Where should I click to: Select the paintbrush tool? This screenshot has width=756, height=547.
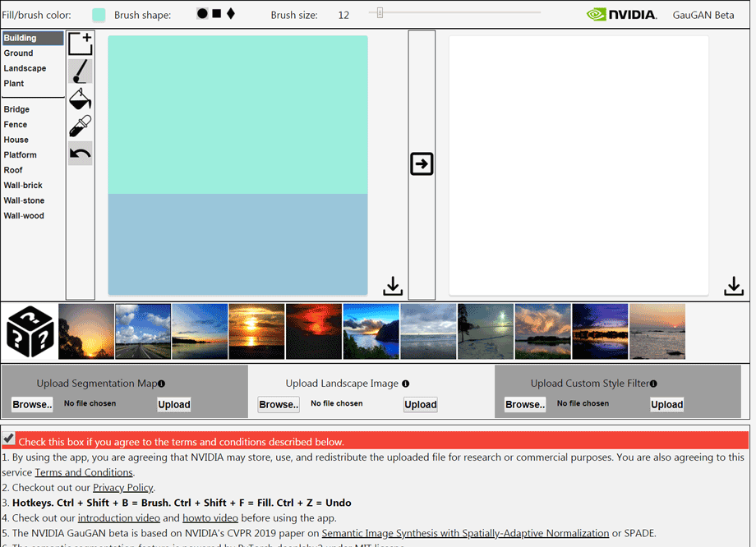click(x=80, y=71)
